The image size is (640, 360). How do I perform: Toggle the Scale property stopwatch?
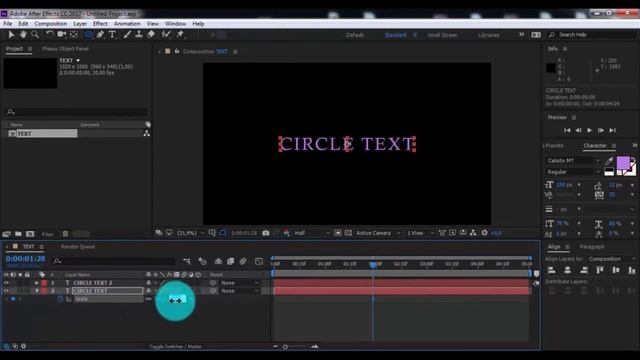point(60,299)
